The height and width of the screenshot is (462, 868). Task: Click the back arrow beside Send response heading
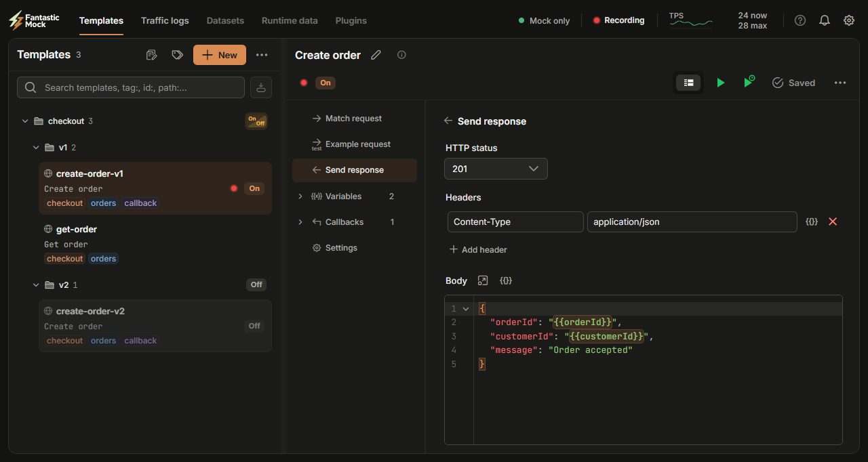(448, 121)
